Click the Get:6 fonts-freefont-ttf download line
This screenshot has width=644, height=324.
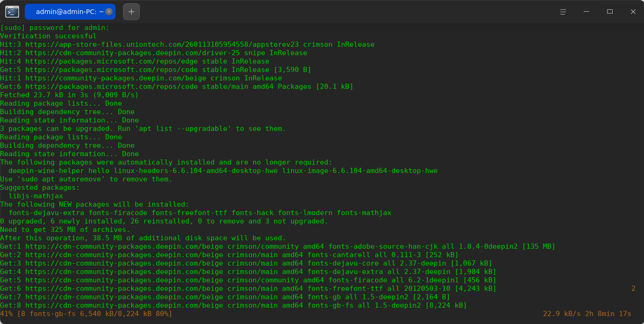click(248, 288)
